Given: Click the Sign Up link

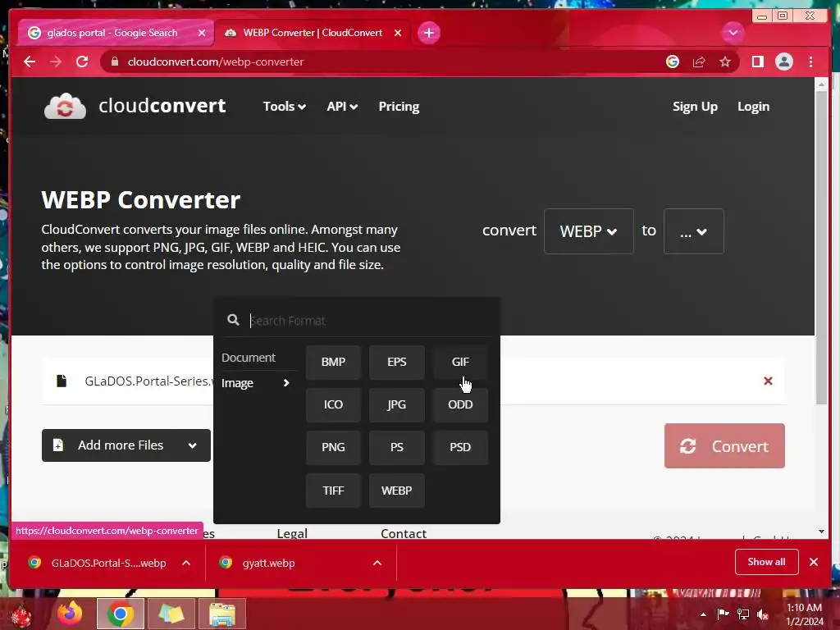Looking at the screenshot, I should (695, 107).
